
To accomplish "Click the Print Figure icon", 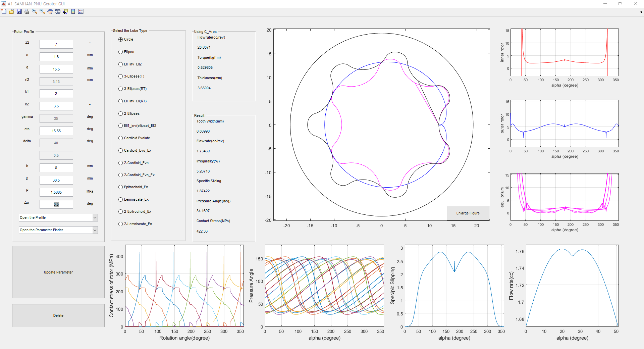I will [27, 11].
